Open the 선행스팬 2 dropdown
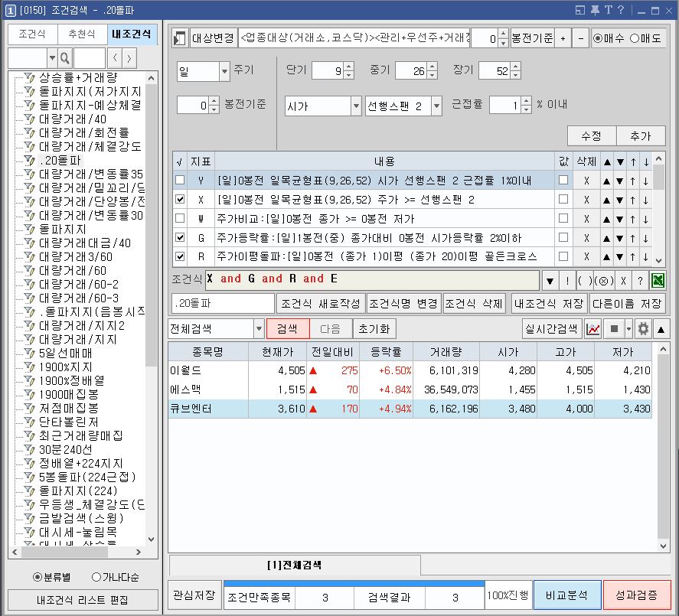Image resolution: width=679 pixels, height=616 pixels. tap(436, 106)
